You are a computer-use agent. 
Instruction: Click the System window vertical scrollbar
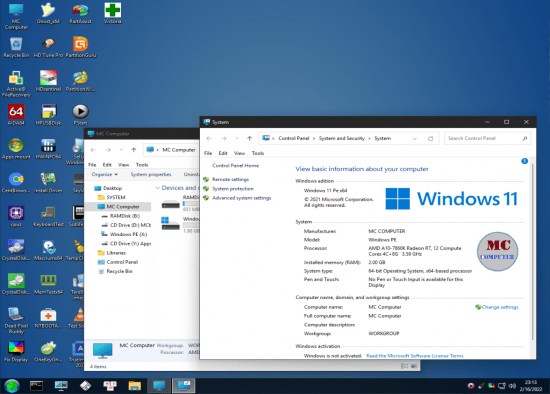pyautogui.click(x=533, y=253)
